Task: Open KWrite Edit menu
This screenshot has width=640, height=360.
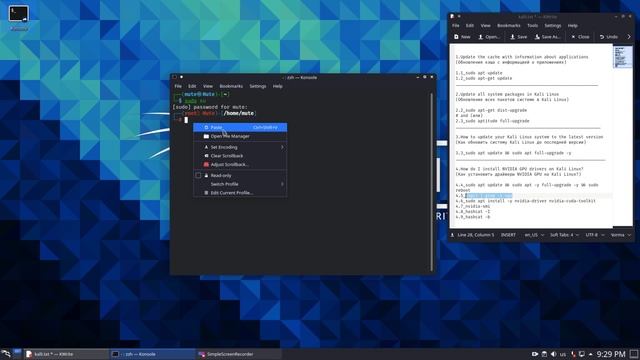Action: (x=470, y=25)
